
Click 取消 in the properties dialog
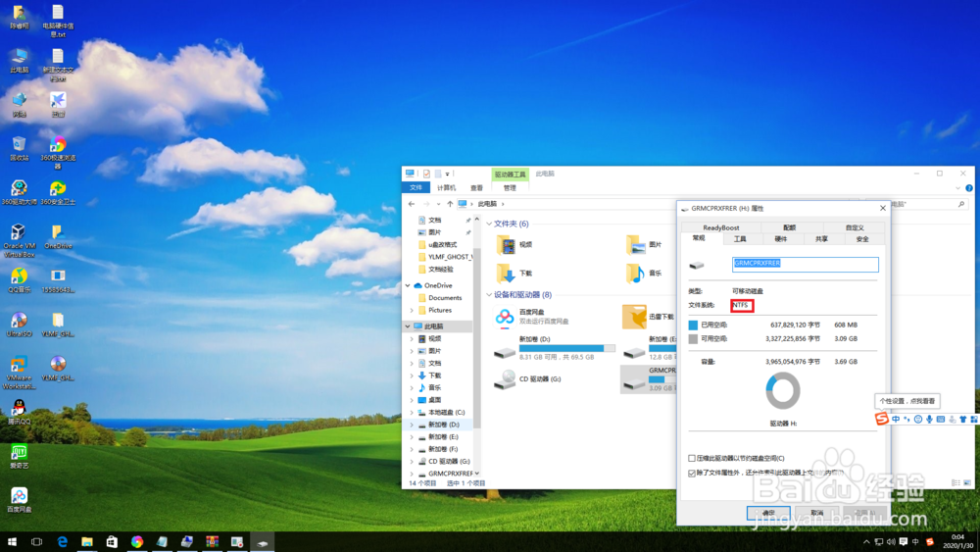pyautogui.click(x=817, y=513)
